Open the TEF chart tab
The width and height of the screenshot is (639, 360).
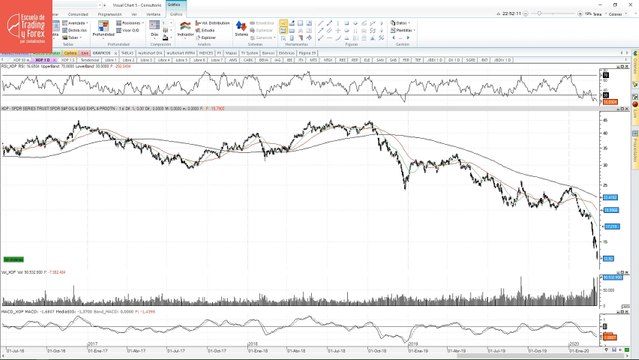418,60
